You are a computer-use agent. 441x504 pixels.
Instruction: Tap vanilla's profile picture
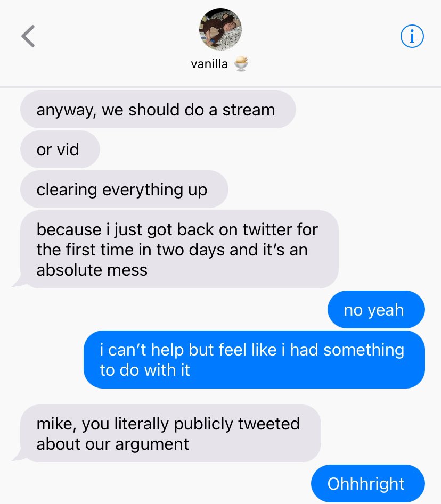[220, 29]
